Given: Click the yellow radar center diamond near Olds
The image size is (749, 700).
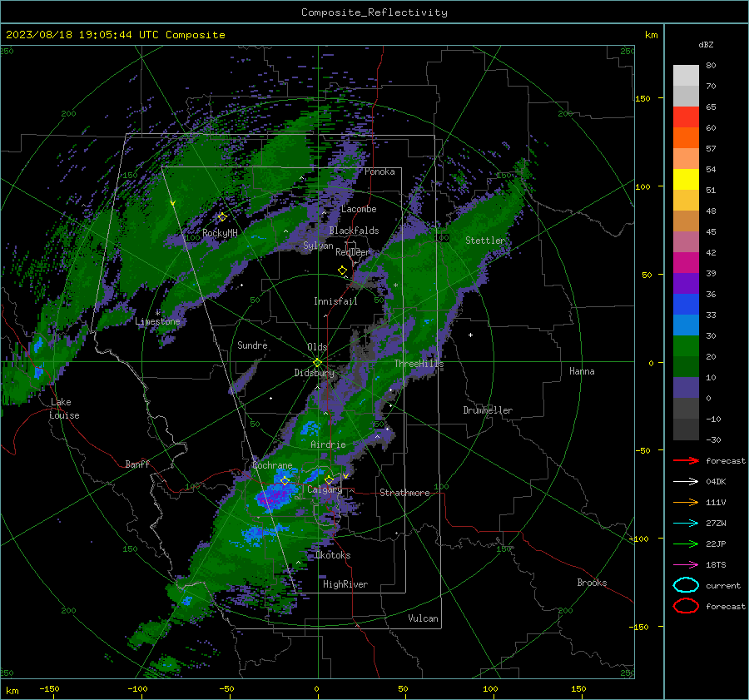Looking at the screenshot, I should pos(318,363).
